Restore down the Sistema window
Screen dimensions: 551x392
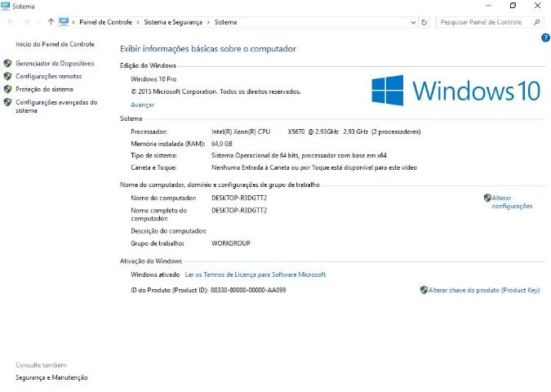(x=513, y=6)
